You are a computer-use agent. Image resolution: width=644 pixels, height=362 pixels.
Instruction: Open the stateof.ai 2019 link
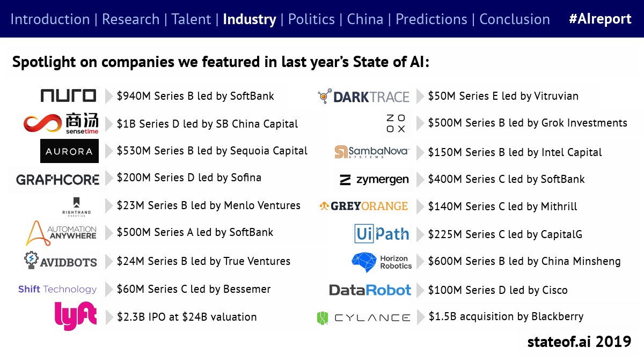[579, 342]
